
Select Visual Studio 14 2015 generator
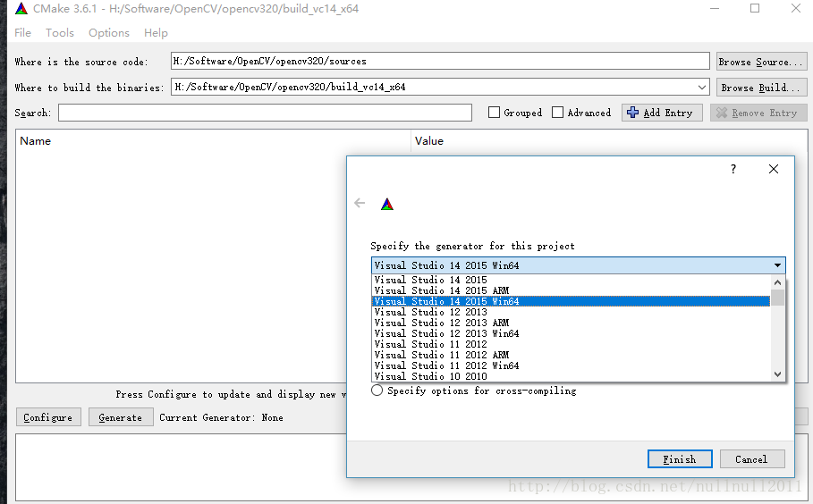pos(571,280)
